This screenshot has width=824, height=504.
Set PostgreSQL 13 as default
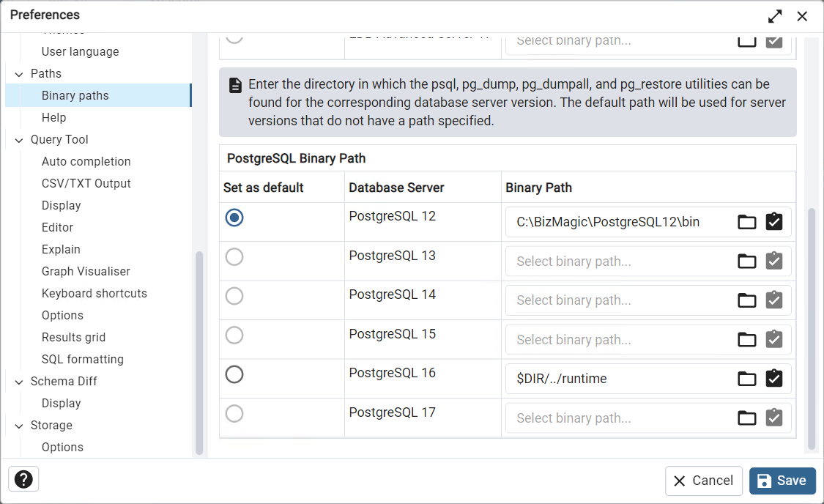tap(234, 257)
